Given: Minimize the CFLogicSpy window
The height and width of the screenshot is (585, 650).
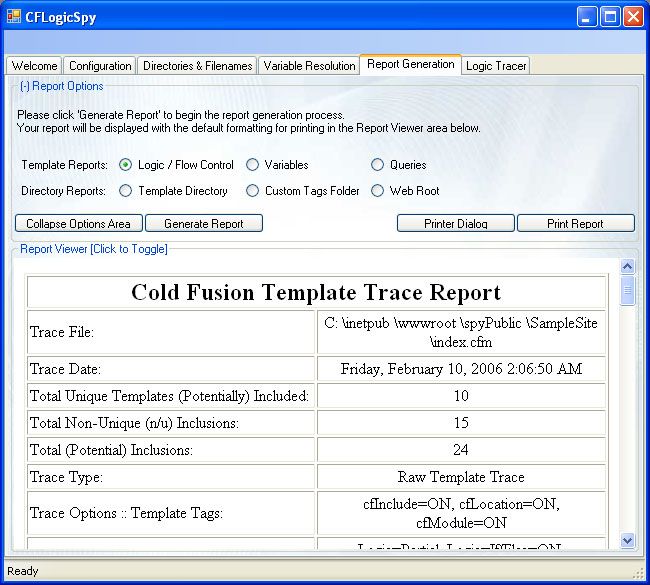Looking at the screenshot, I should [587, 17].
